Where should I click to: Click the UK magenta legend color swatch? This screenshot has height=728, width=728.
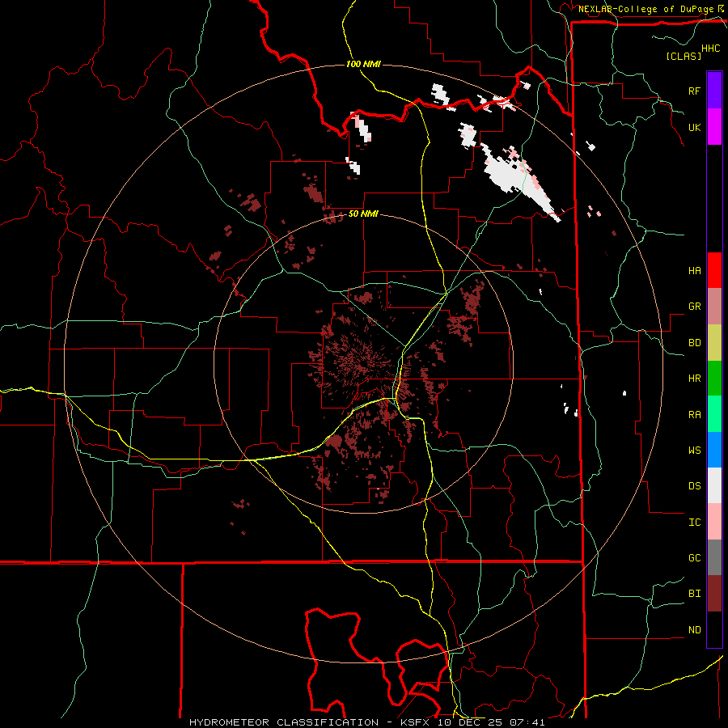pos(714,127)
